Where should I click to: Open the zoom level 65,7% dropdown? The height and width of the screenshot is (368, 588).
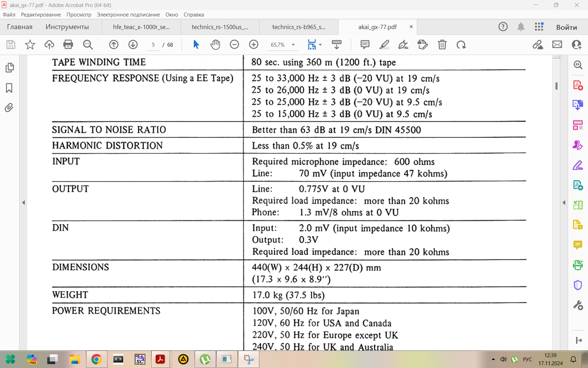pyautogui.click(x=293, y=45)
